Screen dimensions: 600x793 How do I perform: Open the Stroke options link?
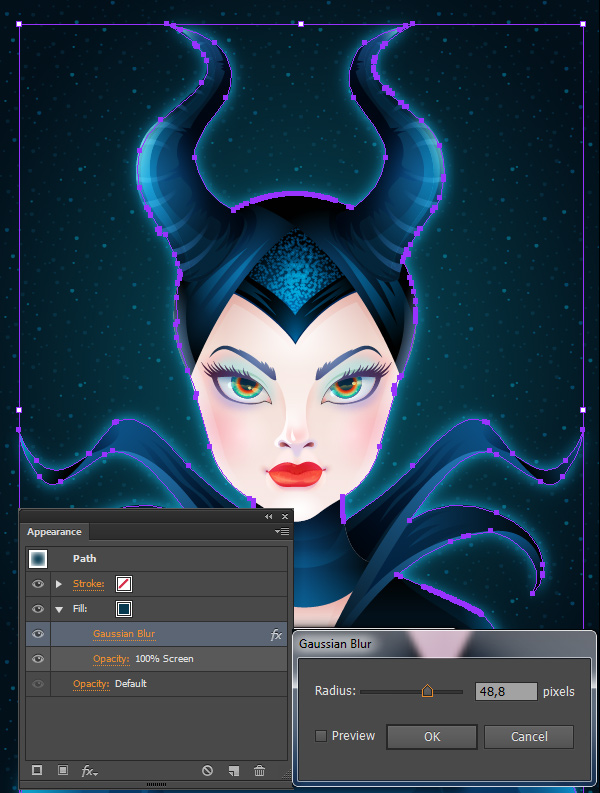pyautogui.click(x=89, y=584)
